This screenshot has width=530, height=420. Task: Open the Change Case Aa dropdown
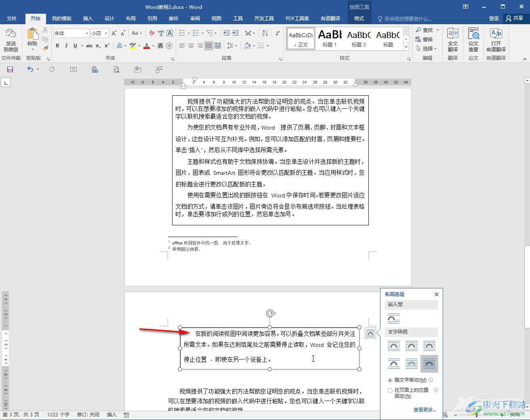pyautogui.click(x=137, y=33)
